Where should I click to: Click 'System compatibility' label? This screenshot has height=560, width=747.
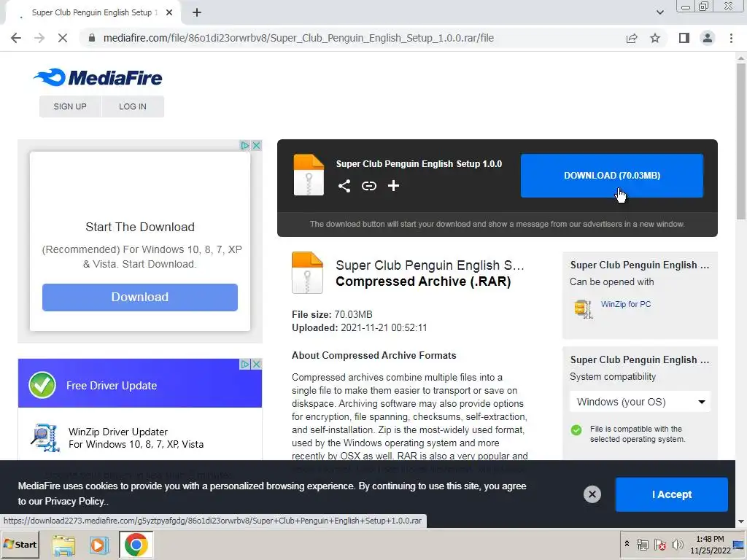click(x=613, y=377)
